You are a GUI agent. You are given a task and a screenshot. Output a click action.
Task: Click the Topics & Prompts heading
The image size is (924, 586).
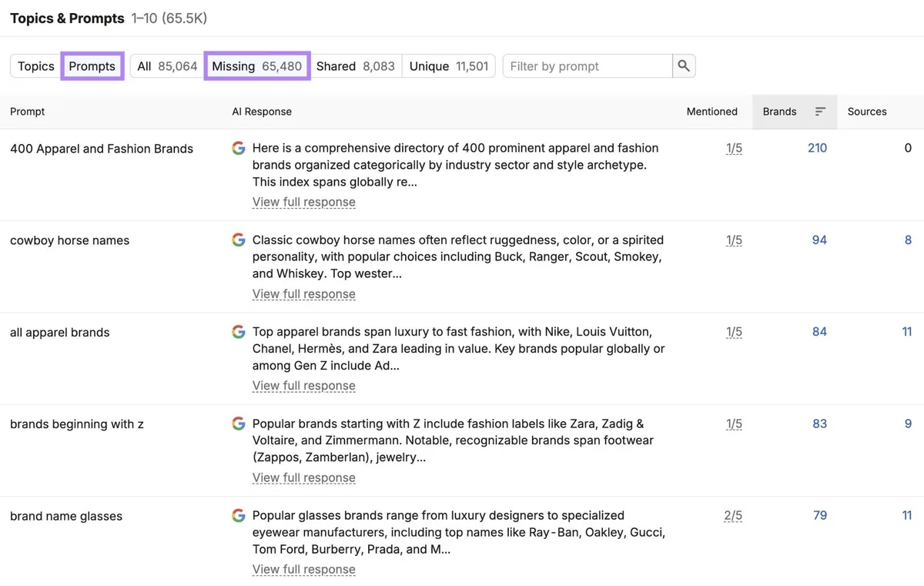(67, 18)
